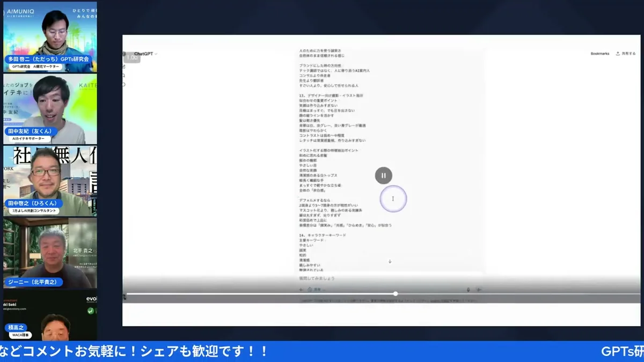Expand the ChatGPT model dropdown chevron
The image size is (644, 362).
click(x=156, y=54)
